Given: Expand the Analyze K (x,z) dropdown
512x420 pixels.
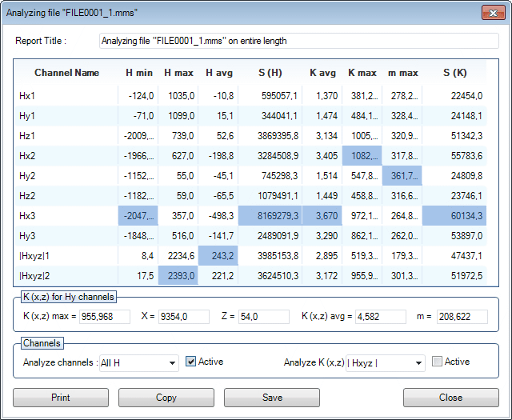Looking at the screenshot, I should [384, 363].
